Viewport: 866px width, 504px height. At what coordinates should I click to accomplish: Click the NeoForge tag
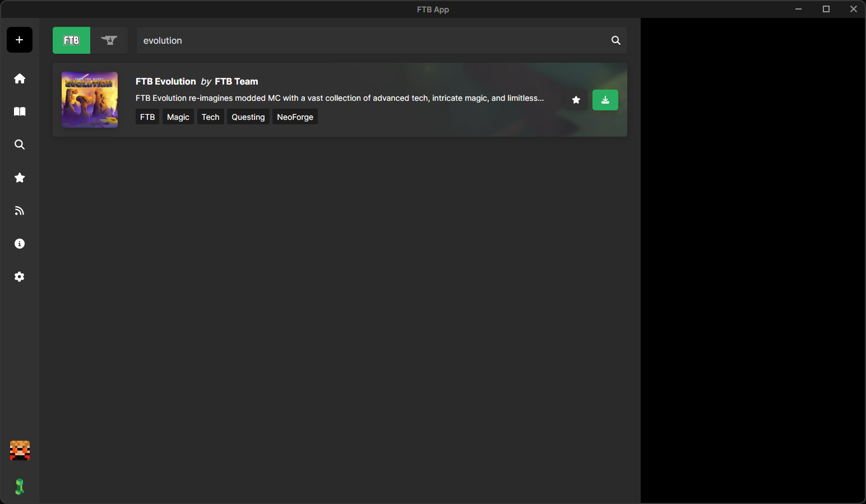click(x=295, y=117)
